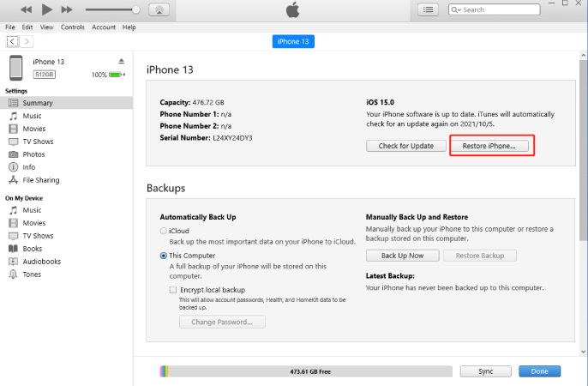Click the Sync button
This screenshot has width=588, height=386.
(486, 371)
